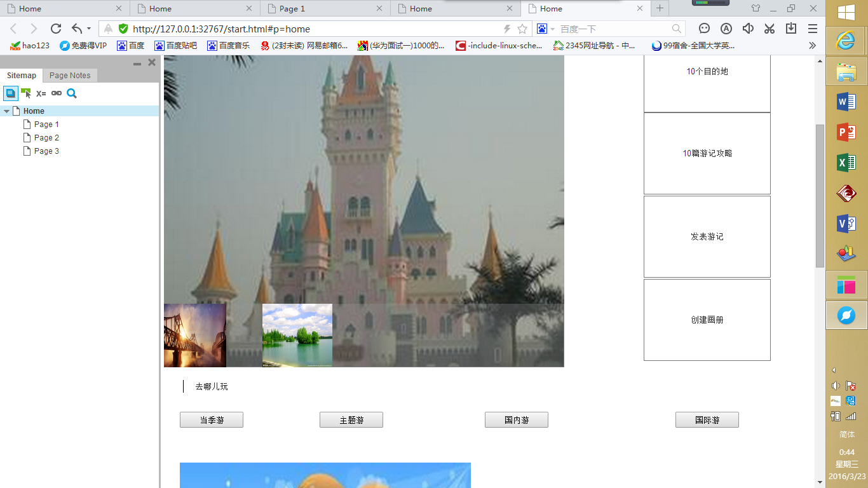Select Page 3 in the sitemap tree
868x488 pixels.
tap(46, 151)
